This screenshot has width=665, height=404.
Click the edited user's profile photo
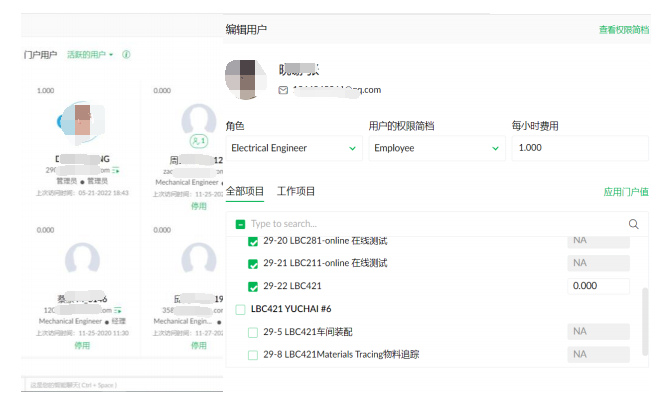(x=246, y=79)
